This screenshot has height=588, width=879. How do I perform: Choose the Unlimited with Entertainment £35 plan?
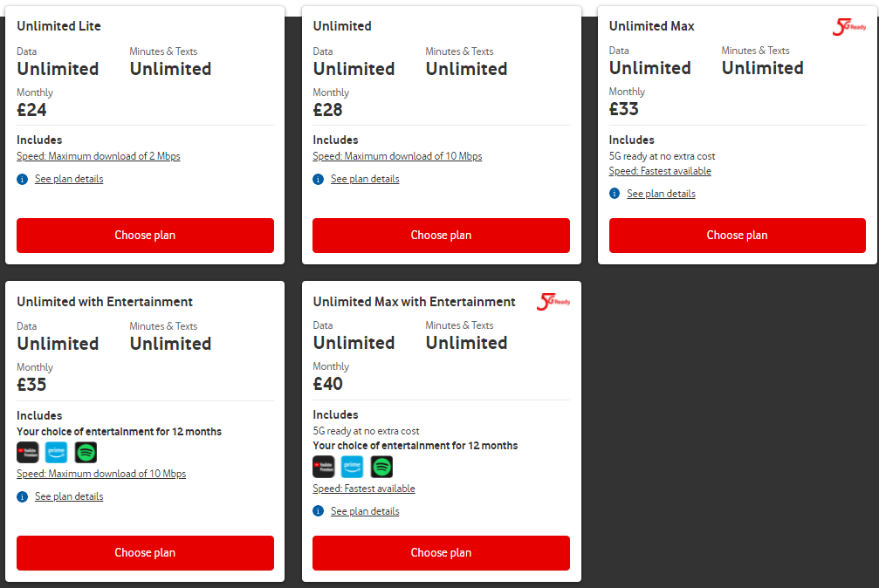[145, 553]
